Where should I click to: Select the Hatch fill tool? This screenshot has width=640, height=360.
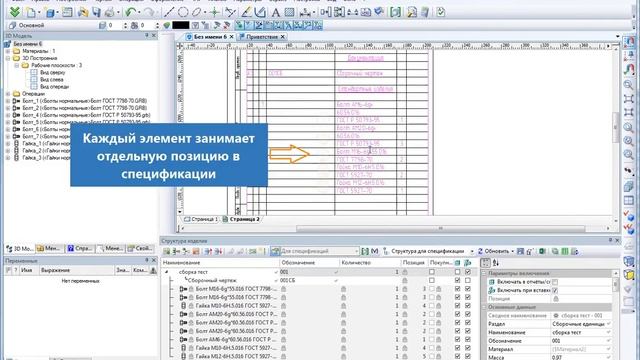tap(289, 13)
